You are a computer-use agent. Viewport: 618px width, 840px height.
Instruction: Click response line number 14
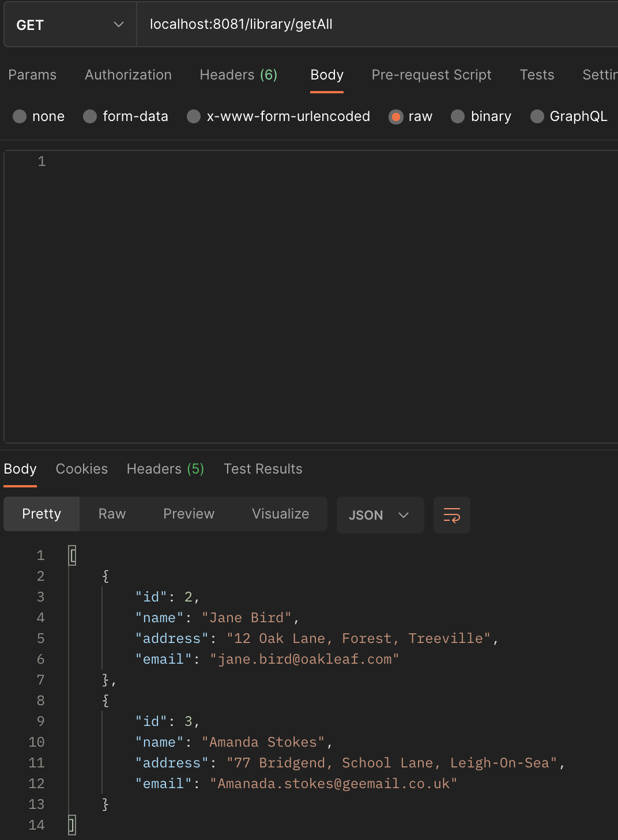pos(36,825)
